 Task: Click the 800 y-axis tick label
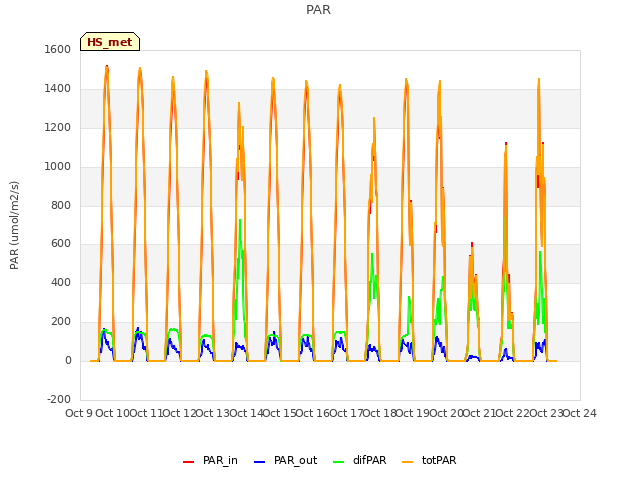pos(61,205)
